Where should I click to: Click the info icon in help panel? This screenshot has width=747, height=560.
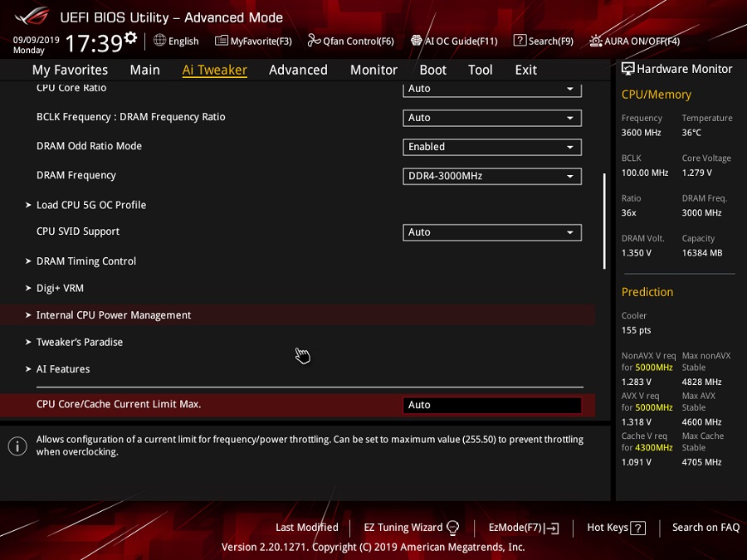pos(17,446)
